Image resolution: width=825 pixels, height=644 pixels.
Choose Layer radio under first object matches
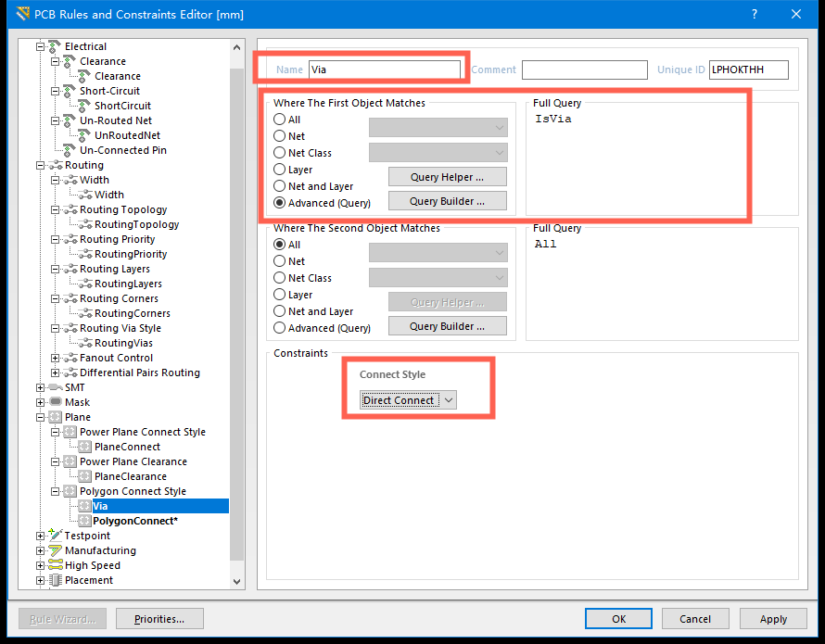(280, 170)
